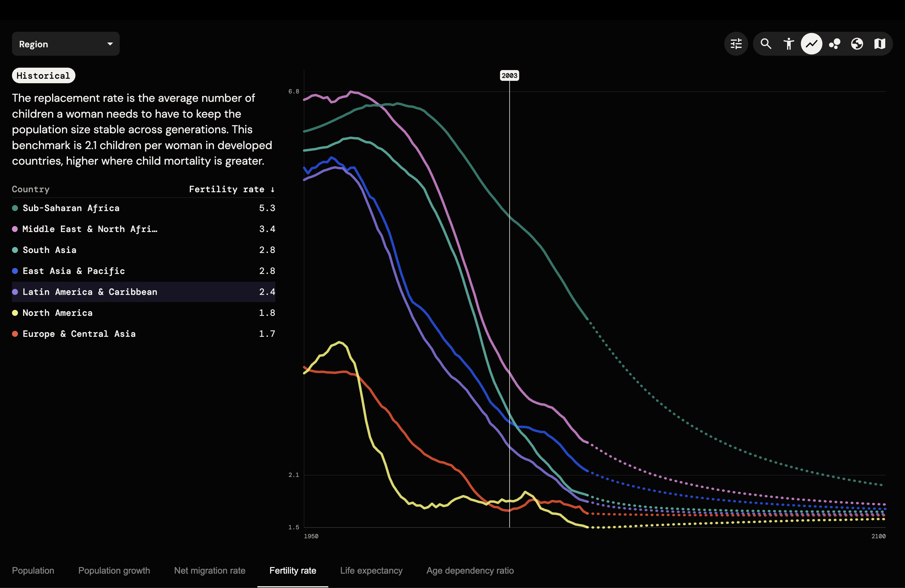
Task: Sort by Fertility rate arrow
Action: (272, 190)
